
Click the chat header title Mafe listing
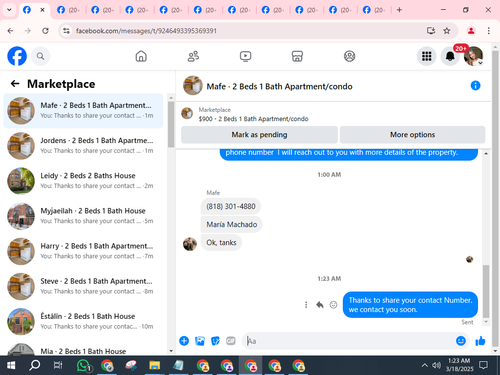point(279,87)
